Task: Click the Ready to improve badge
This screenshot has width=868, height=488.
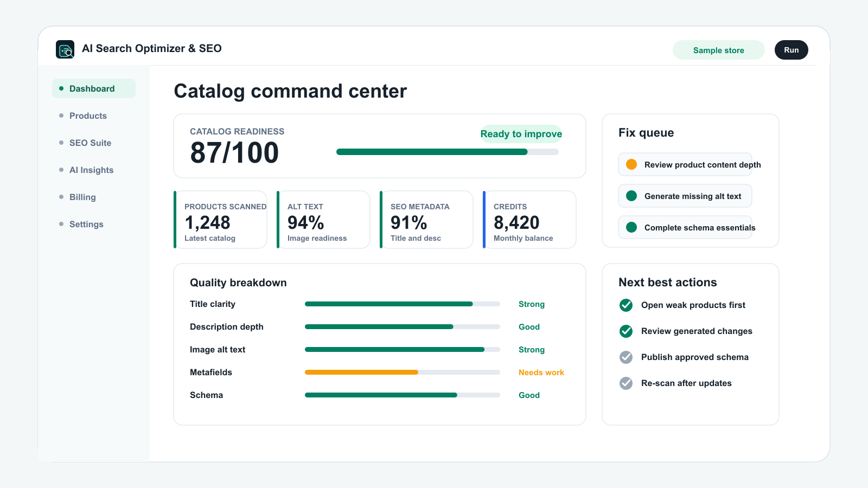Action: (521, 134)
